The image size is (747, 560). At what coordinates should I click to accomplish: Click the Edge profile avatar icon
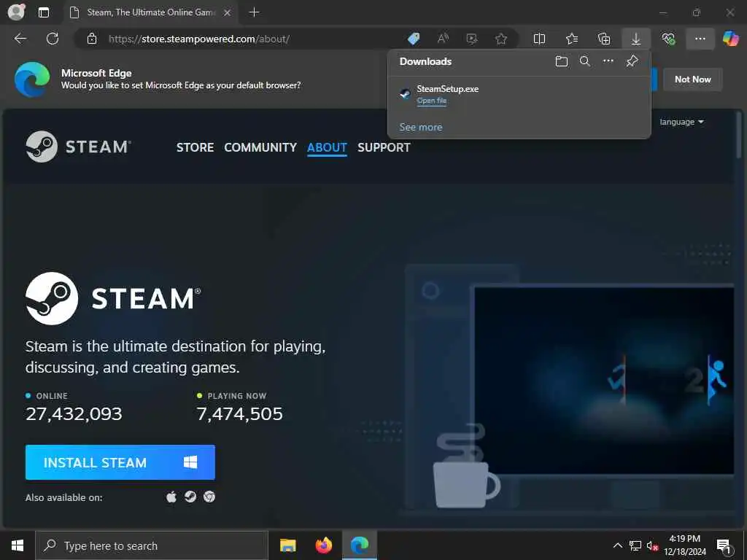pos(16,12)
